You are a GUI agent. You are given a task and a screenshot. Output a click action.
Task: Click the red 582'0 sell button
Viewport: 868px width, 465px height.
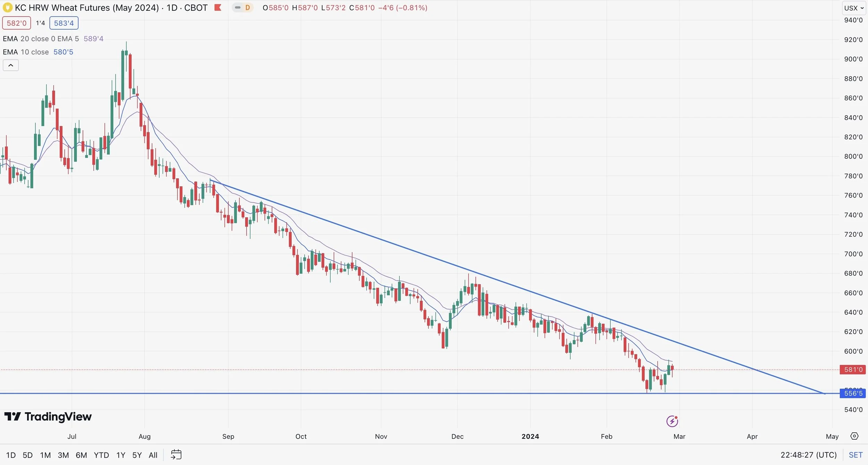[x=17, y=23]
